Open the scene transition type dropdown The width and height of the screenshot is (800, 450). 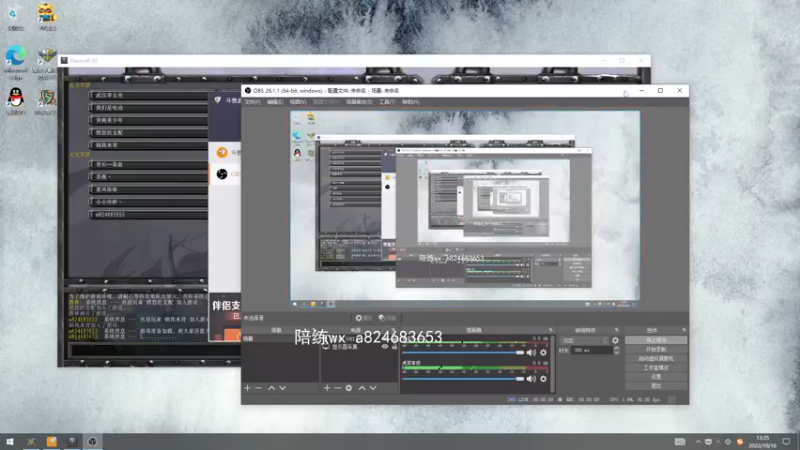(584, 340)
